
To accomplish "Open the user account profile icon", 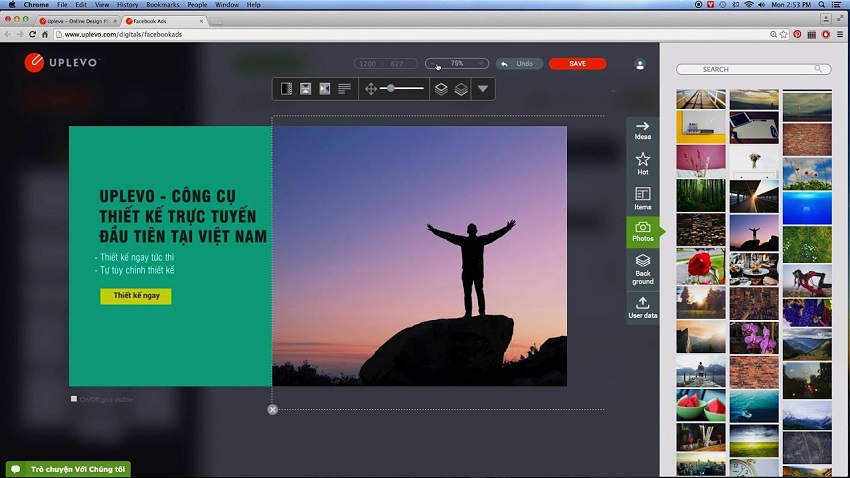I will pyautogui.click(x=640, y=64).
